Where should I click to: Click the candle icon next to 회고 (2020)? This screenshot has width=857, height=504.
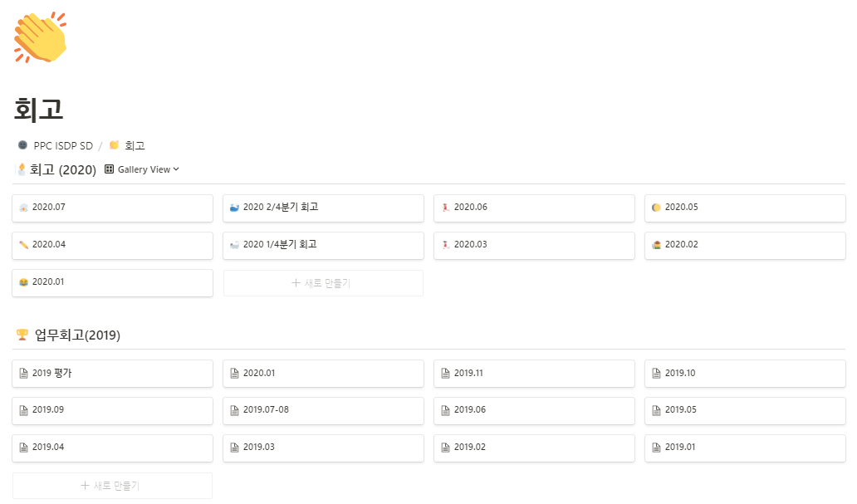pos(22,169)
